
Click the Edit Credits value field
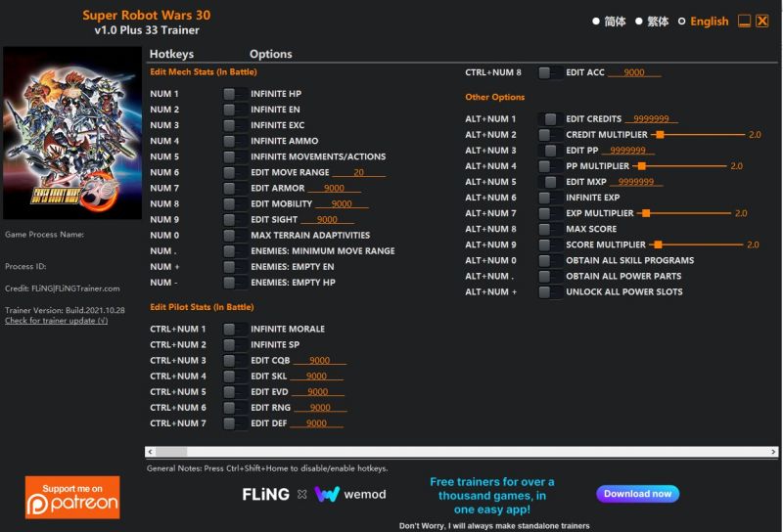point(651,118)
